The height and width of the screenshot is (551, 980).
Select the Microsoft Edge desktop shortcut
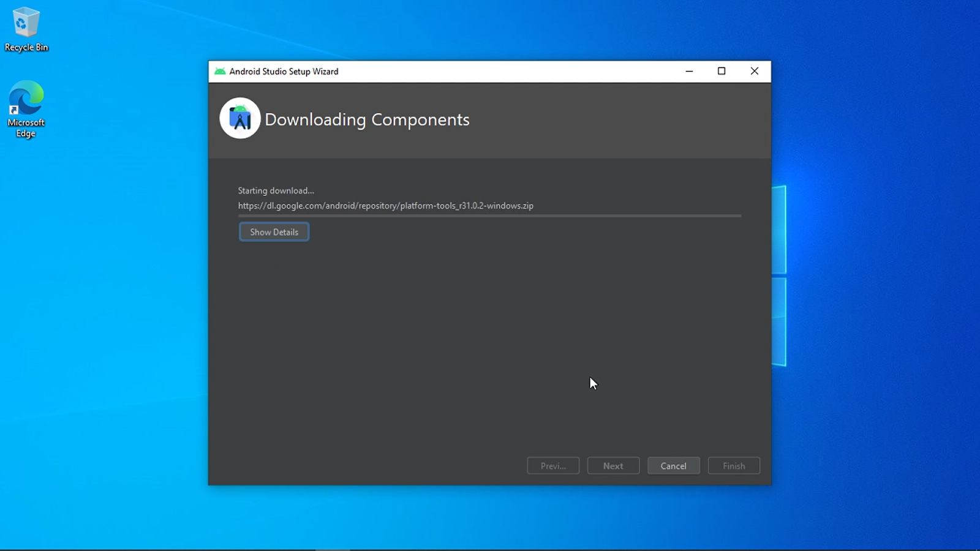click(x=26, y=109)
